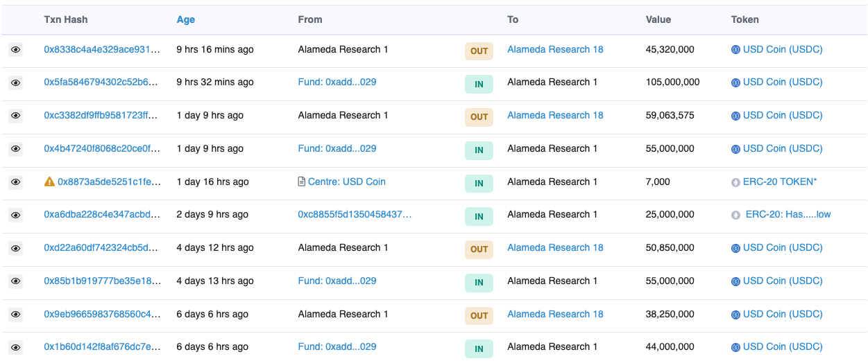The width and height of the screenshot is (868, 361).
Task: Click USDC coin icon in 105,000,000 row
Action: coord(735,82)
